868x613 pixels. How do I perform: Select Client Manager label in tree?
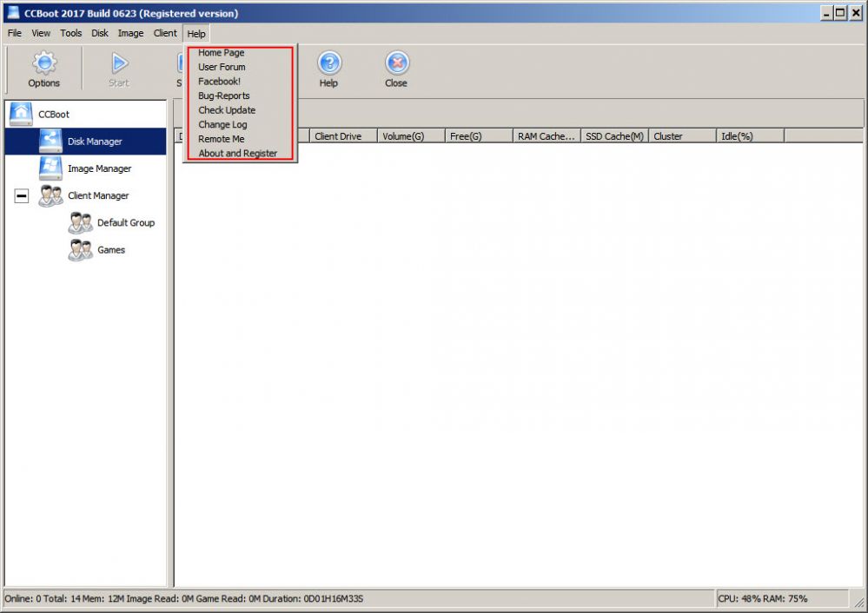[x=98, y=195]
